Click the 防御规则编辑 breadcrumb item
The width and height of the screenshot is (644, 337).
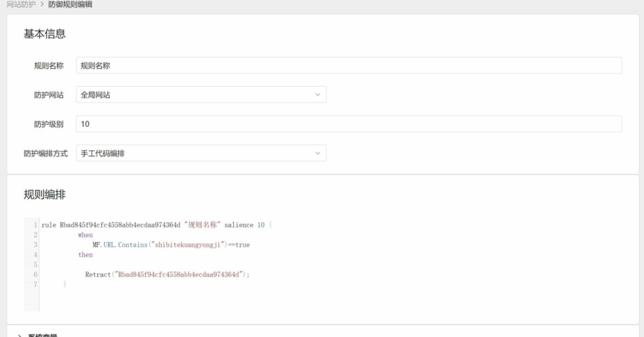[70, 4]
